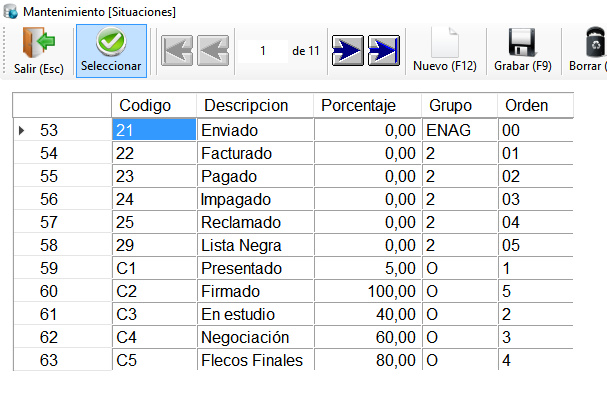Click the ENAG group cell

click(460, 130)
